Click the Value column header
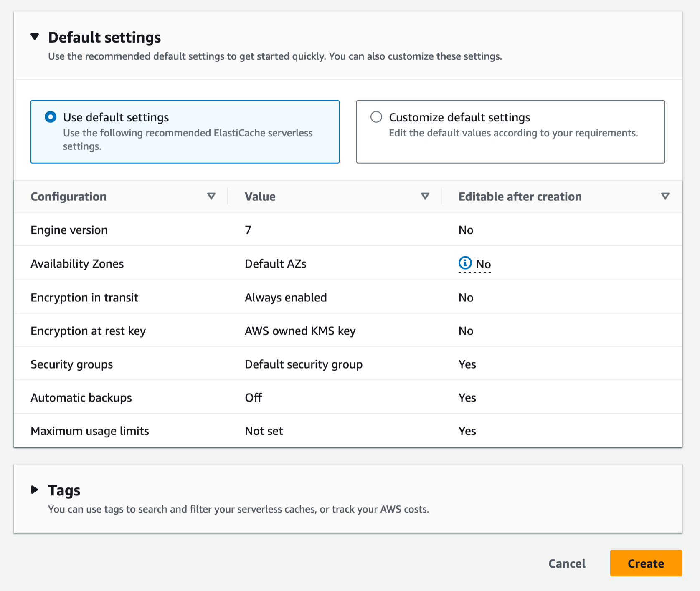The image size is (700, 591). click(x=260, y=197)
